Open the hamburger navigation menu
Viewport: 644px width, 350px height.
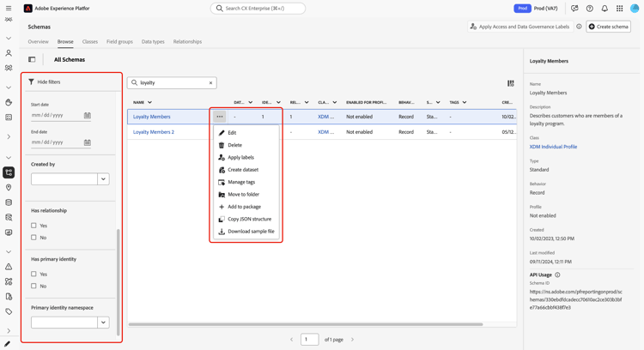click(9, 9)
